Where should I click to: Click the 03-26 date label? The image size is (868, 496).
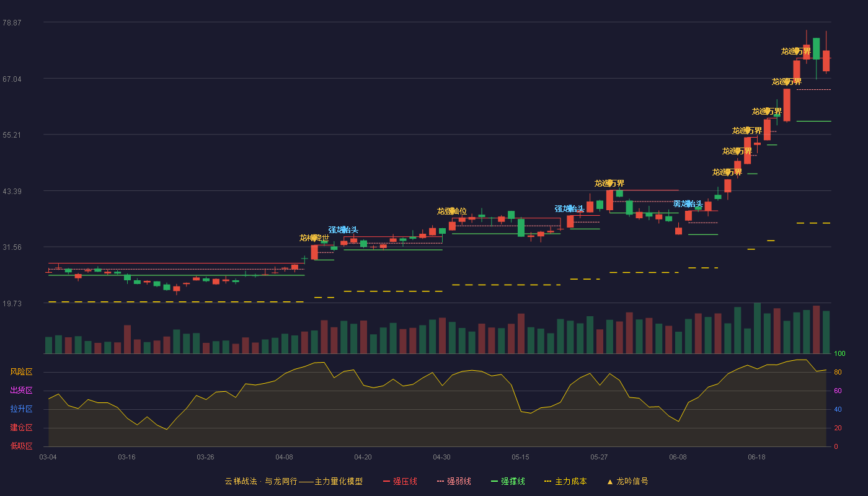205,457
